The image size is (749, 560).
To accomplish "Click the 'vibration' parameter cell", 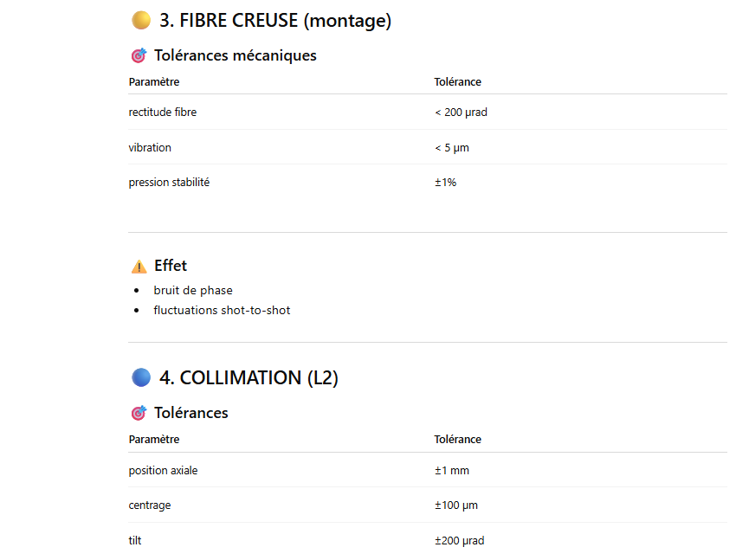I will pos(150,147).
